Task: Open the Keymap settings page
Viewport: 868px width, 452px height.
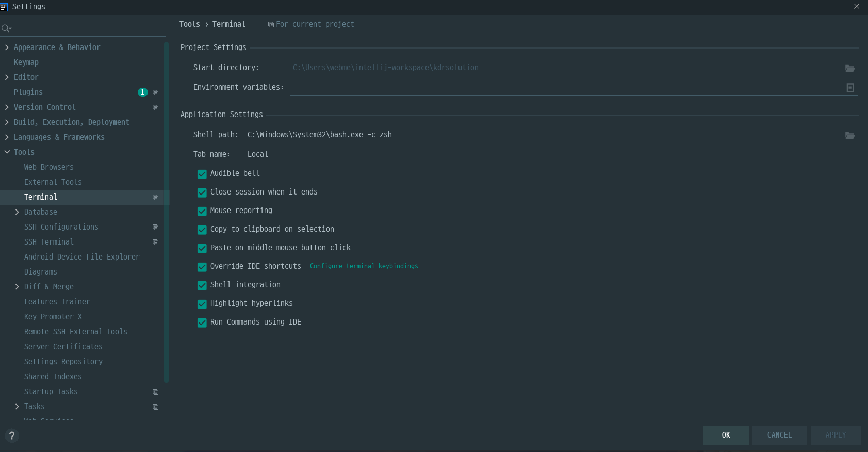Action: coord(26,62)
